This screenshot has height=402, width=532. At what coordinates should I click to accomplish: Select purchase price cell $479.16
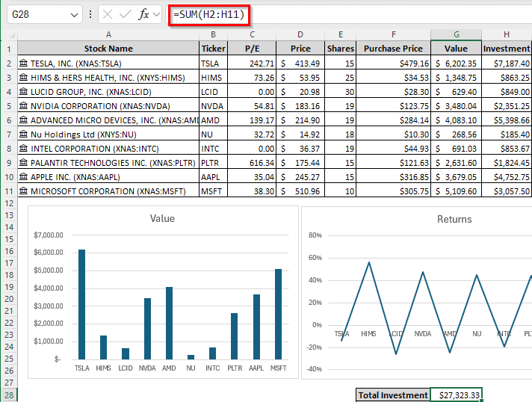point(393,63)
